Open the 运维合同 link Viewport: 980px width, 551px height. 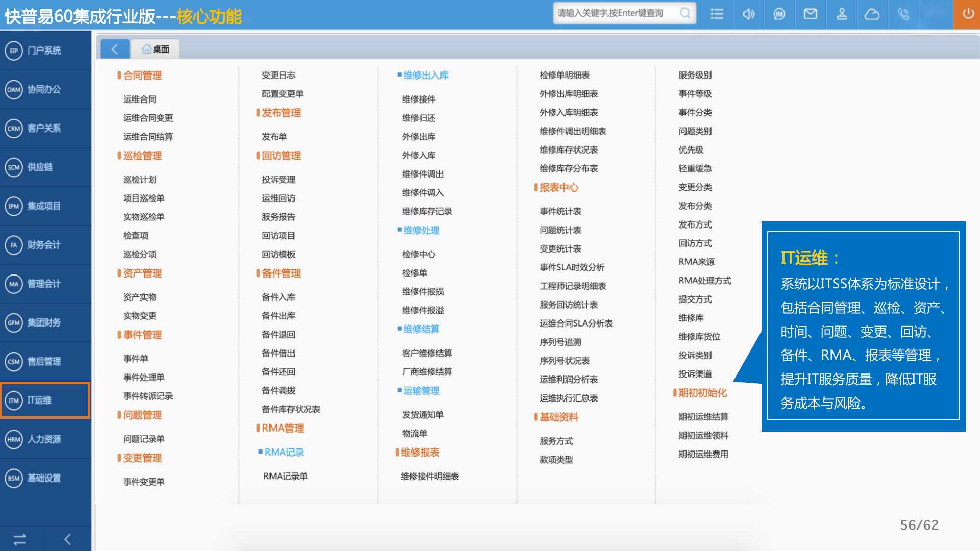pyautogui.click(x=139, y=99)
